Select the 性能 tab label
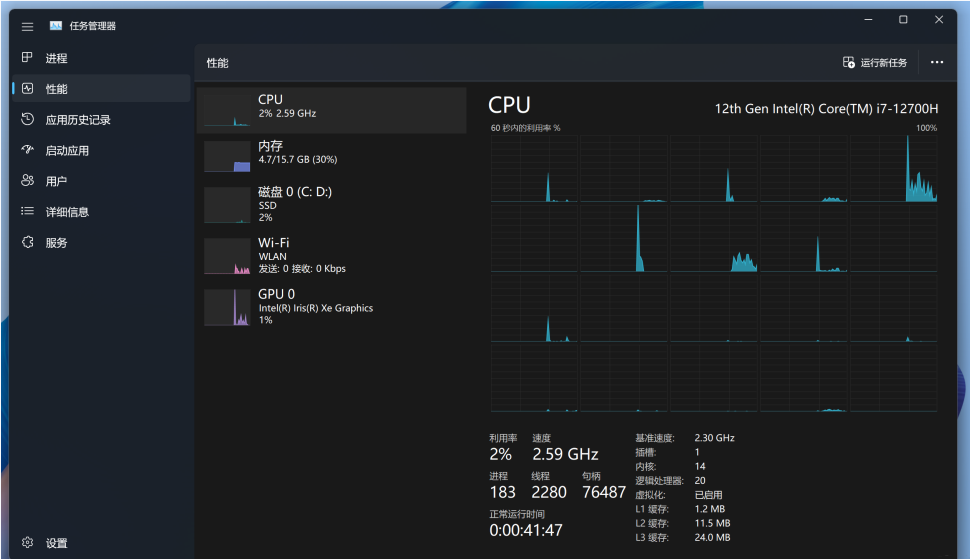The height and width of the screenshot is (559, 970). pyautogui.click(x=56, y=89)
